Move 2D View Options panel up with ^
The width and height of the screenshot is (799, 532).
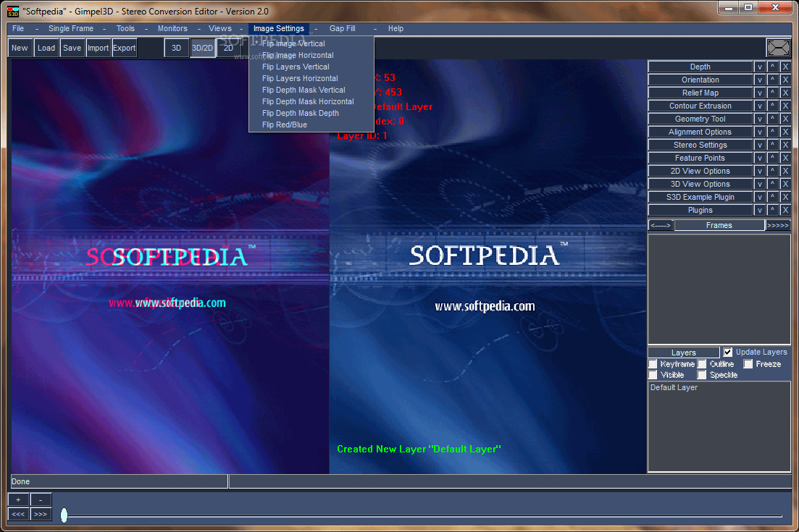(x=772, y=171)
